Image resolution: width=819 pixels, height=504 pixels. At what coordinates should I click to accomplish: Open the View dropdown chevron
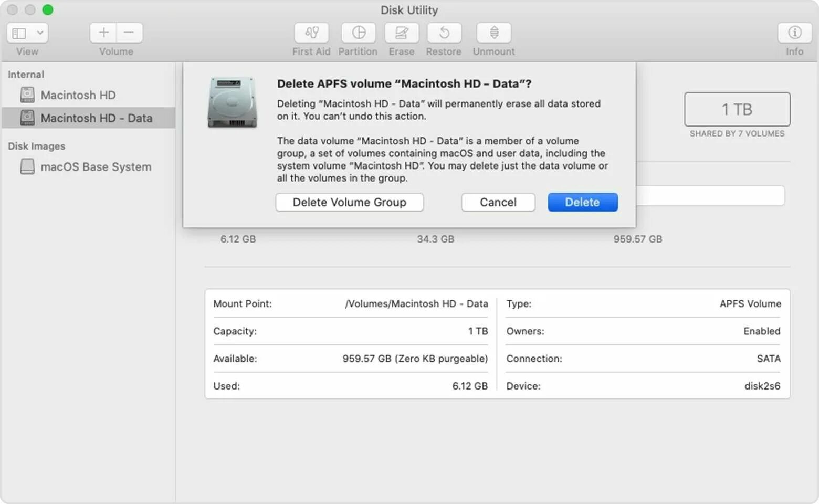pos(40,33)
